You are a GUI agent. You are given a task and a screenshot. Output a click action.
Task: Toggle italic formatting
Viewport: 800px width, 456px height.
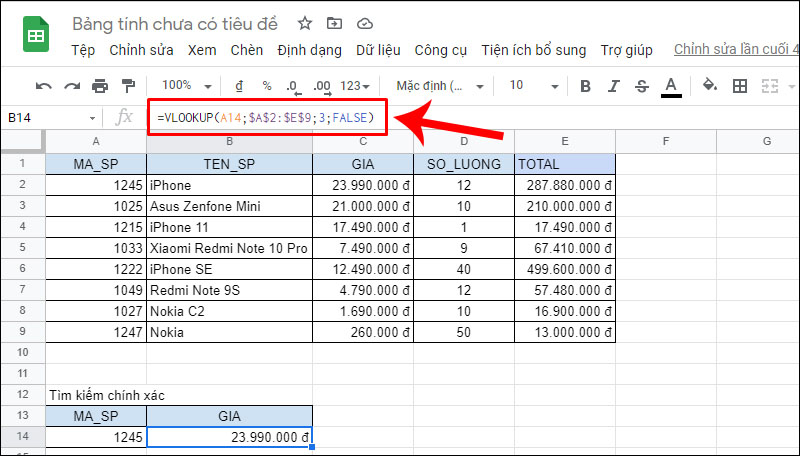pos(614,86)
